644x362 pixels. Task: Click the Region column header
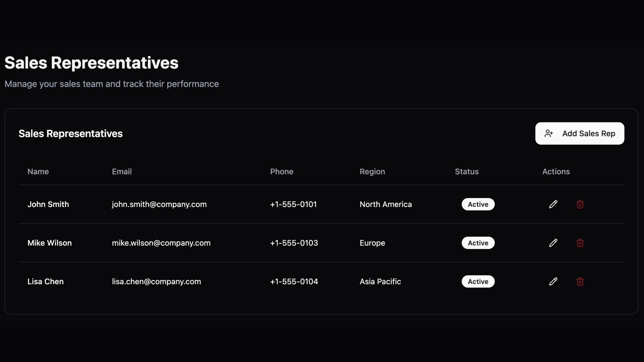pos(372,172)
